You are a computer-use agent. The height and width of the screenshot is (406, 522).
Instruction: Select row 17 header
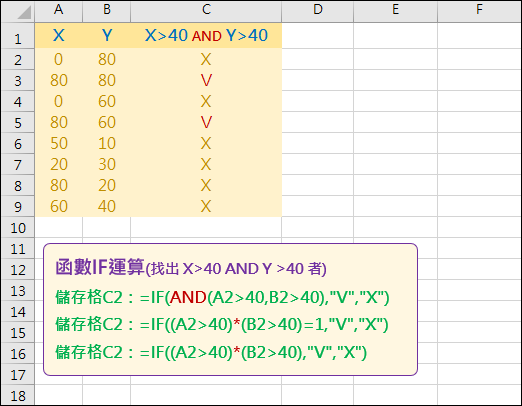(18, 374)
